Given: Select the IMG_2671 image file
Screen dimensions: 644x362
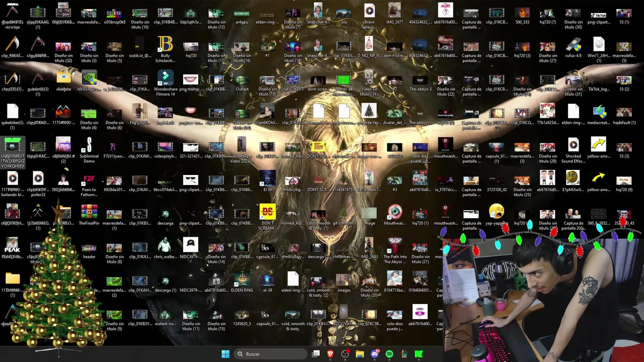Looking at the screenshot, I should tap(394, 13).
